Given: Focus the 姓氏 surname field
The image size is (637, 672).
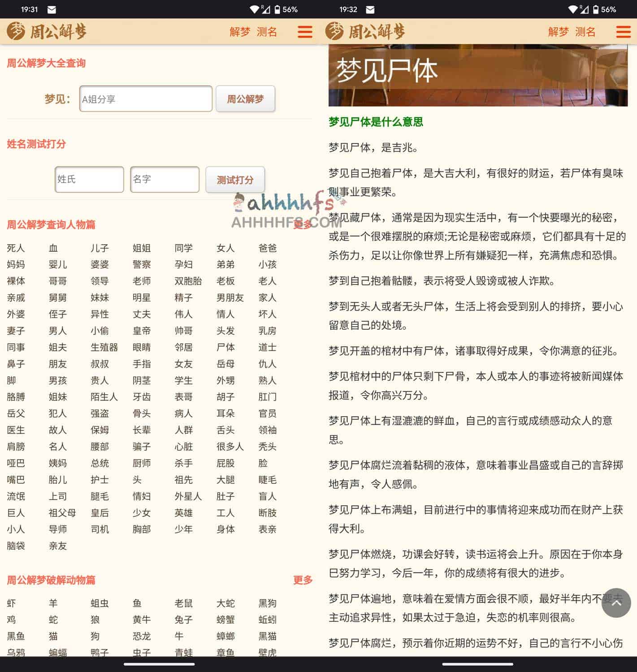Looking at the screenshot, I should (89, 180).
